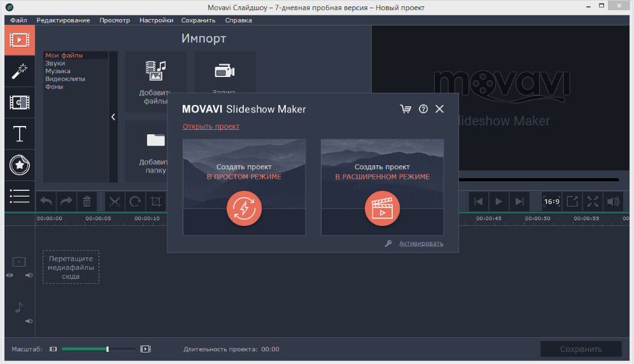Image resolution: width=634 pixels, height=364 pixels.
Task: Select Видеоклипы category
Action: [65, 79]
